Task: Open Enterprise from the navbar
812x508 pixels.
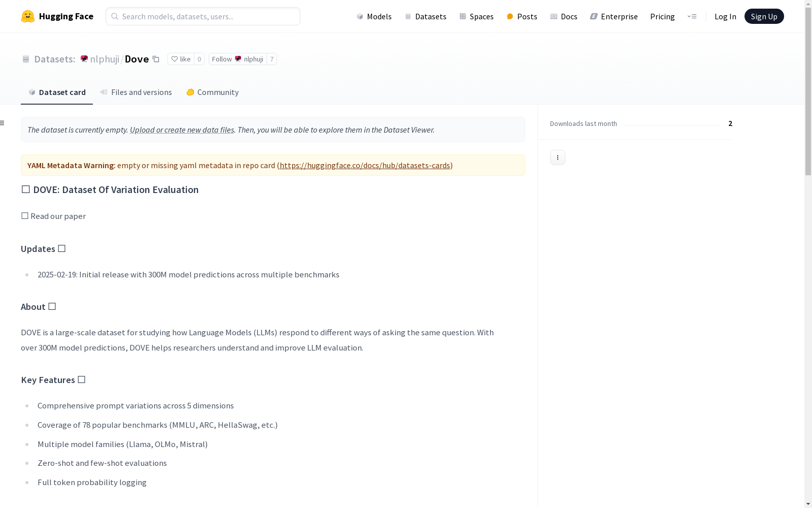Action: point(614,16)
